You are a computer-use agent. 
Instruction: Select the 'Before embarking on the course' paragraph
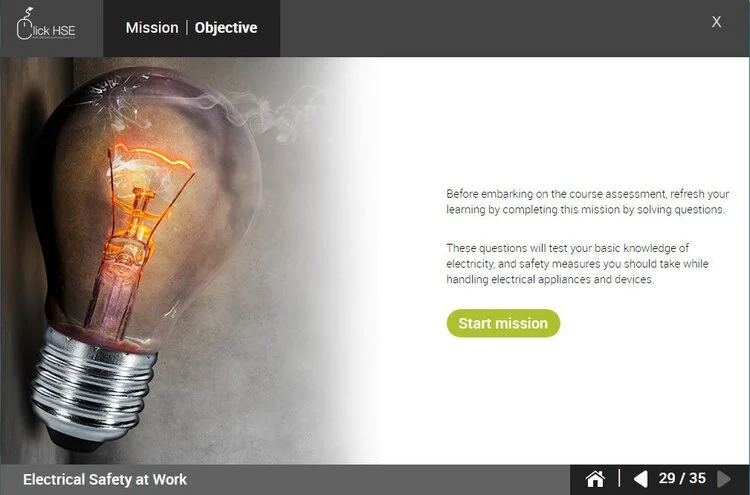[587, 202]
